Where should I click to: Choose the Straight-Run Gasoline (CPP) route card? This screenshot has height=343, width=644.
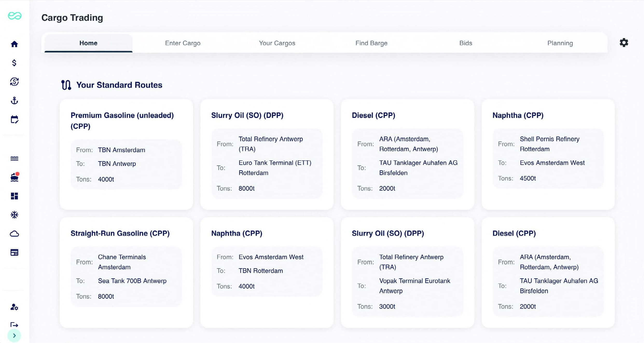[126, 272]
